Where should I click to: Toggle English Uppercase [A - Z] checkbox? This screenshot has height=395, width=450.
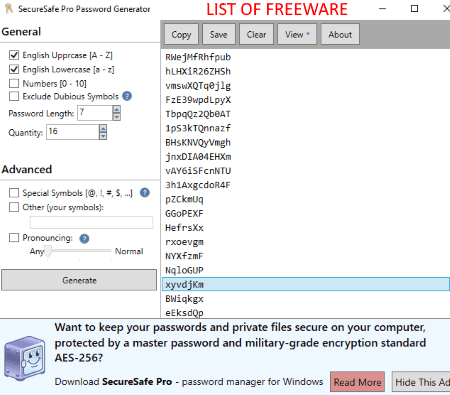pos(14,55)
